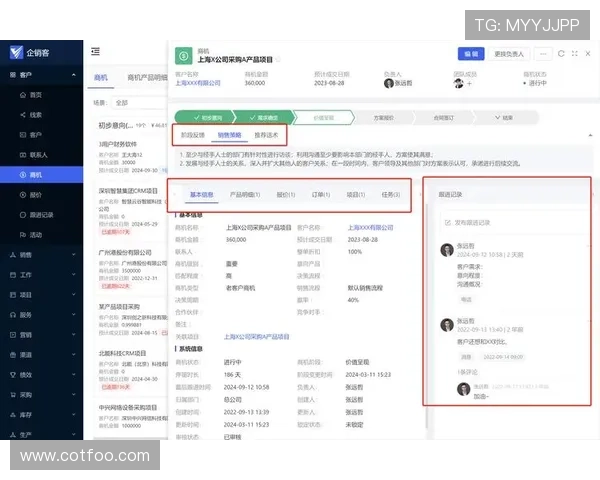Select 基本信息 tab
This screenshot has height=480, width=600.
point(202,194)
